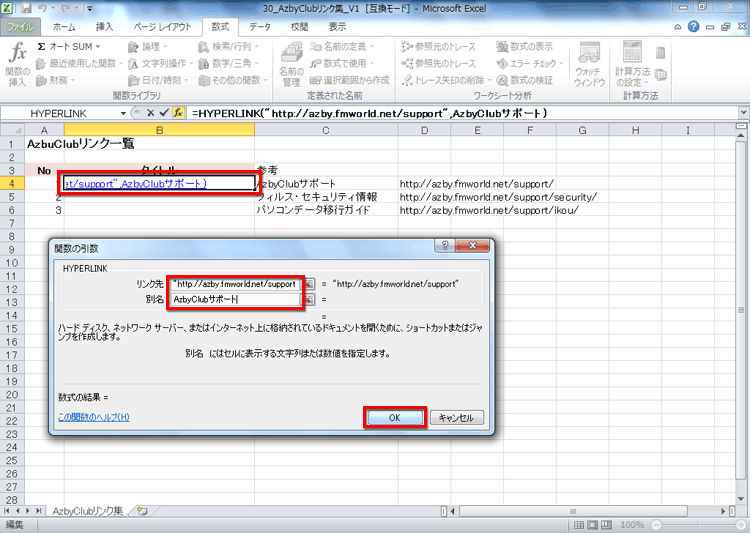Open the 検索/行列 functions dropdown
The height and width of the screenshot is (533, 750).
229,46
